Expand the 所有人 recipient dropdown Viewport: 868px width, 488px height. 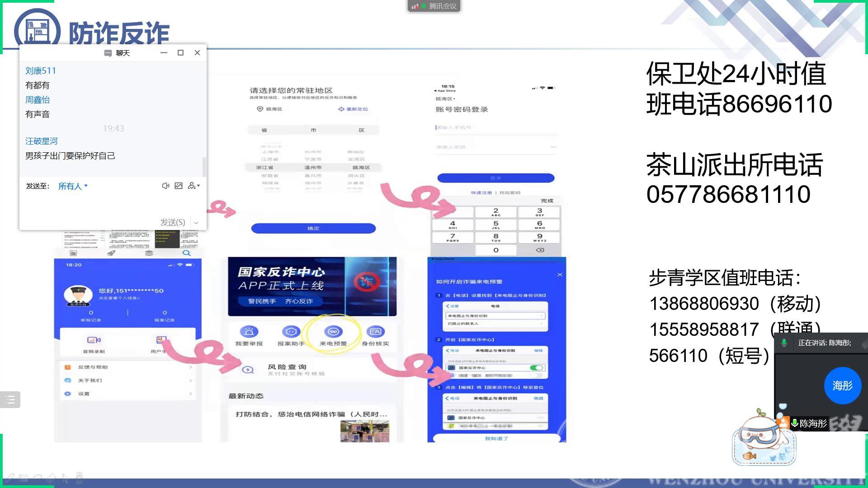point(72,186)
